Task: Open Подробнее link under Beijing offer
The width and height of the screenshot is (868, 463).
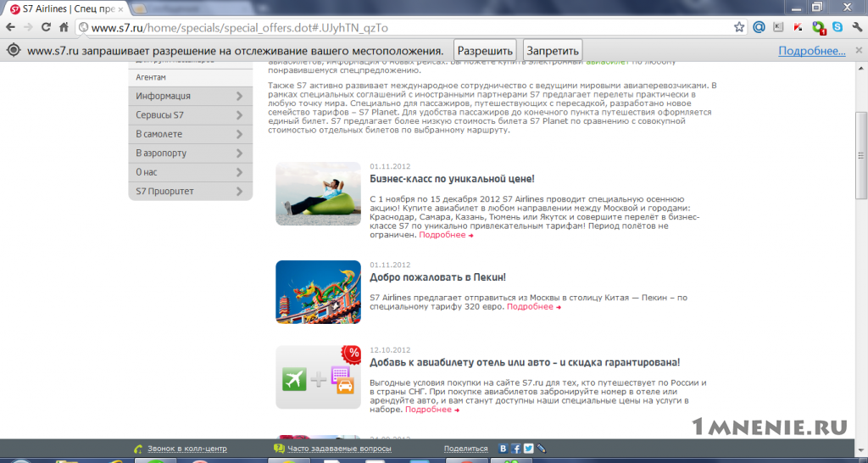Action: (534, 307)
